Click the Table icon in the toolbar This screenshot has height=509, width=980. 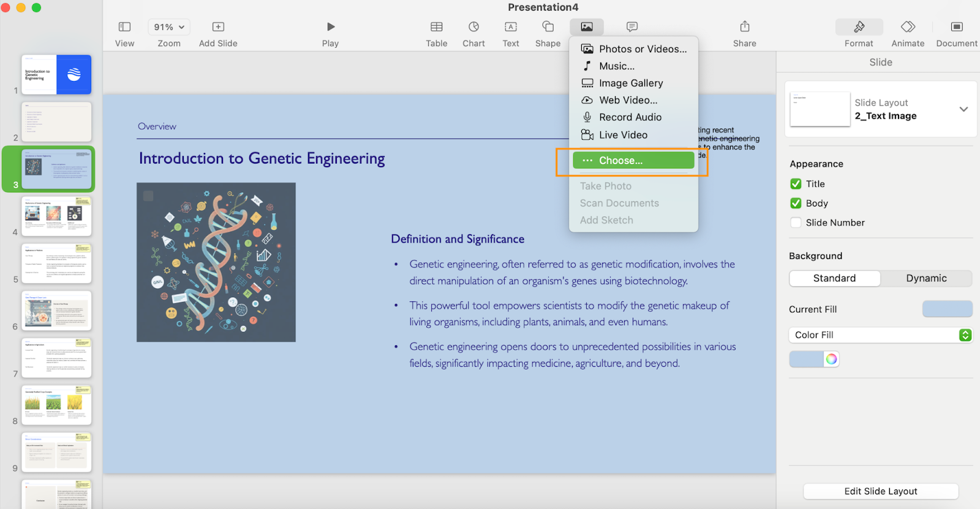436,27
